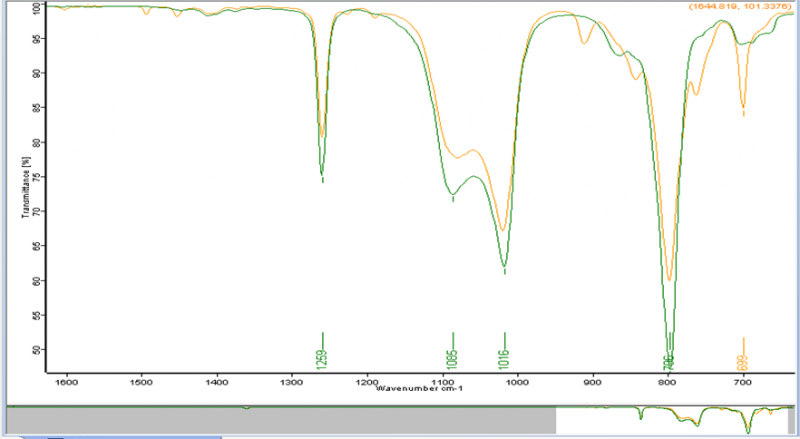The image size is (800, 439).
Task: Click the gray out-of-range area in overview strip
Action: click(x=281, y=421)
